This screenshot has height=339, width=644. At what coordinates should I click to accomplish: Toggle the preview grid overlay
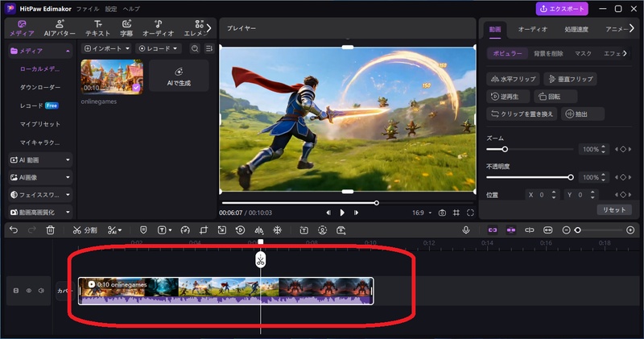456,213
